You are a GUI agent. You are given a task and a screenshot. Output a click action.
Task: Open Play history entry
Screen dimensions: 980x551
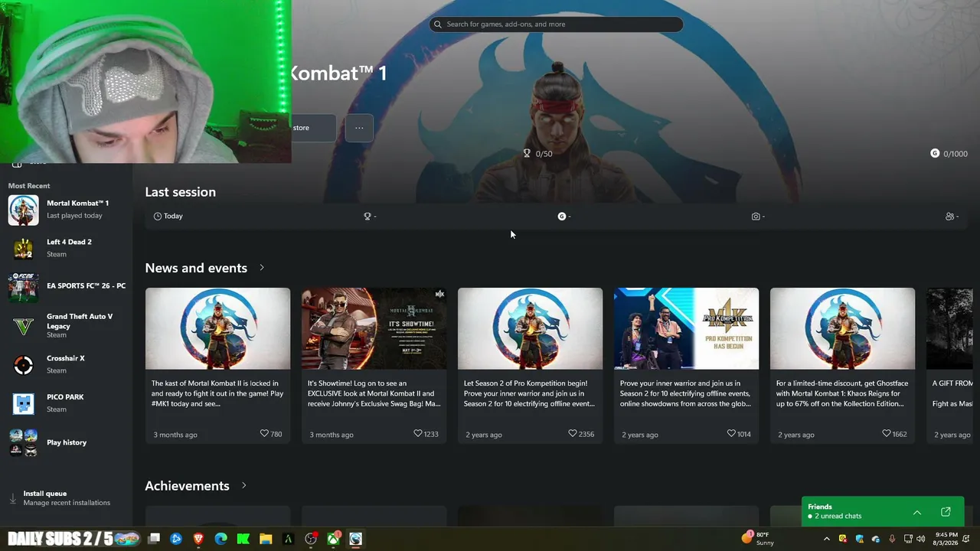pos(67,442)
